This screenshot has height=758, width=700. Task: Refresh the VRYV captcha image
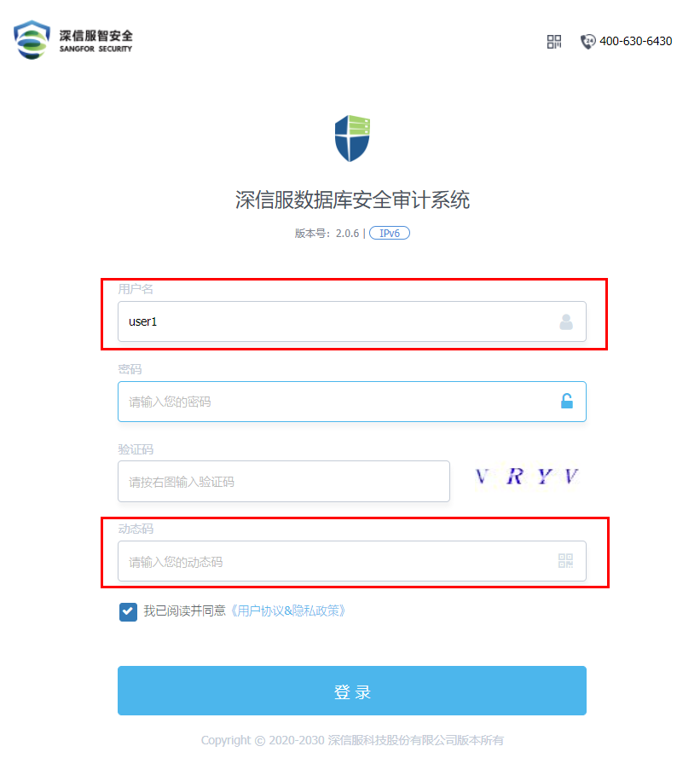coord(526,477)
